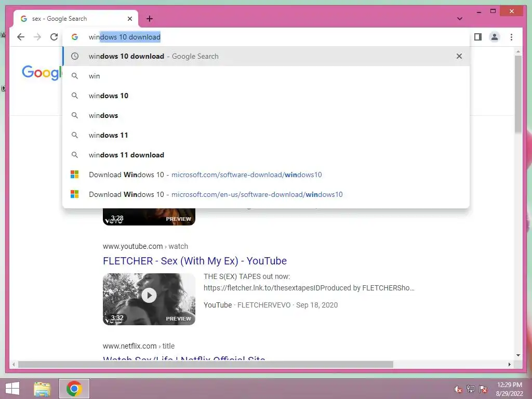The height and width of the screenshot is (399, 532).
Task: Click the 'www.netflix.com › title' breadcrumb
Action: (139, 346)
